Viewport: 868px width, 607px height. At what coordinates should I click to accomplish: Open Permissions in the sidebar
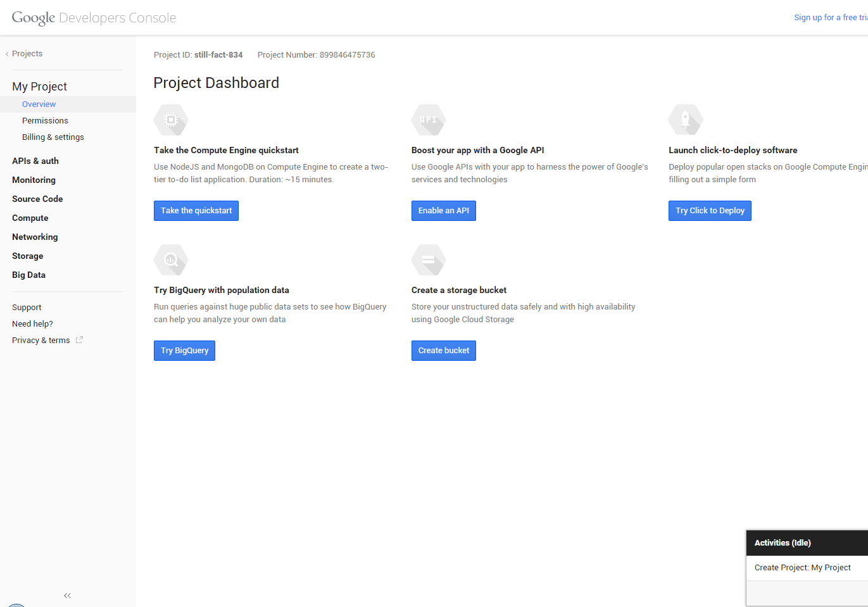click(x=45, y=121)
